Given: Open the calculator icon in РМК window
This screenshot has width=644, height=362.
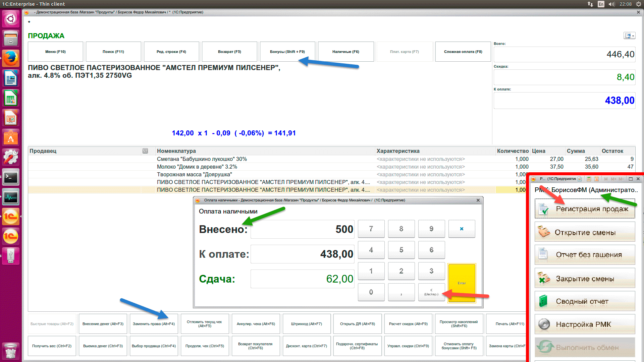Looking at the screenshot, I should click(x=589, y=179).
